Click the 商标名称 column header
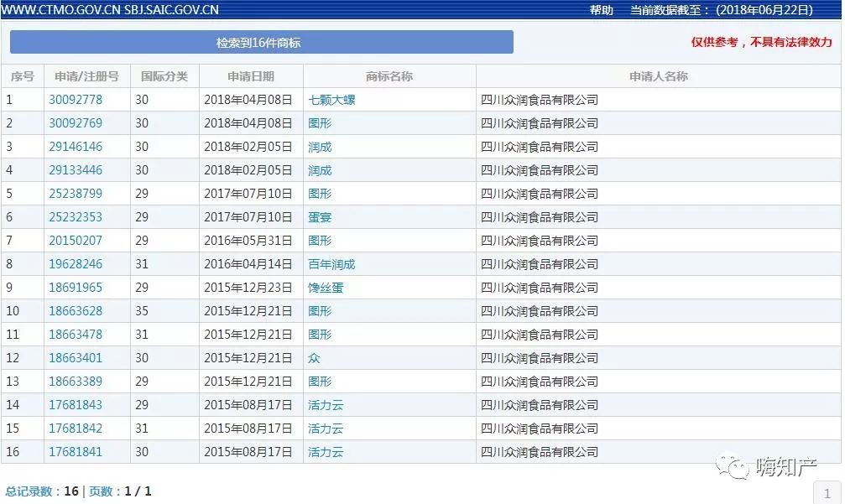 [389, 76]
